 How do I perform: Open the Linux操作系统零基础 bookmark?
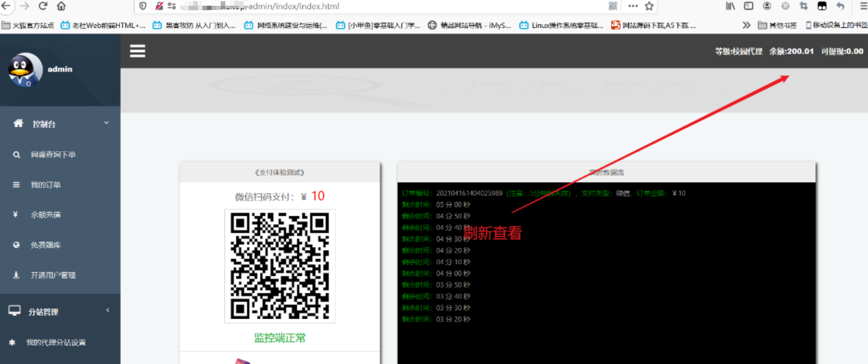(x=562, y=25)
